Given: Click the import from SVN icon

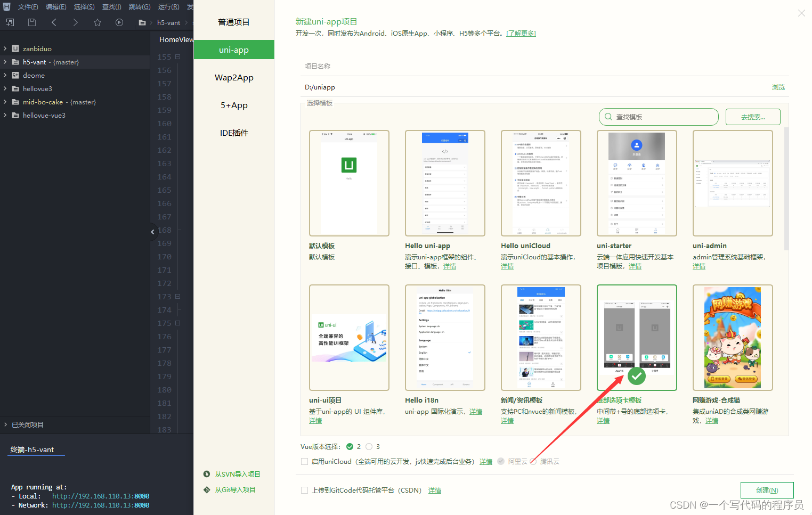Looking at the screenshot, I should [x=207, y=474].
